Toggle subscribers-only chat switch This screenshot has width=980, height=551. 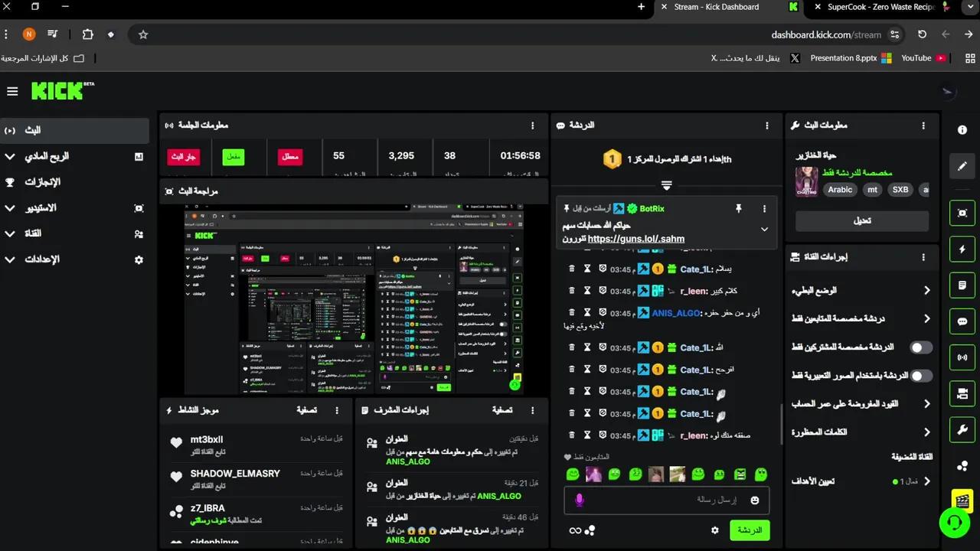(921, 347)
